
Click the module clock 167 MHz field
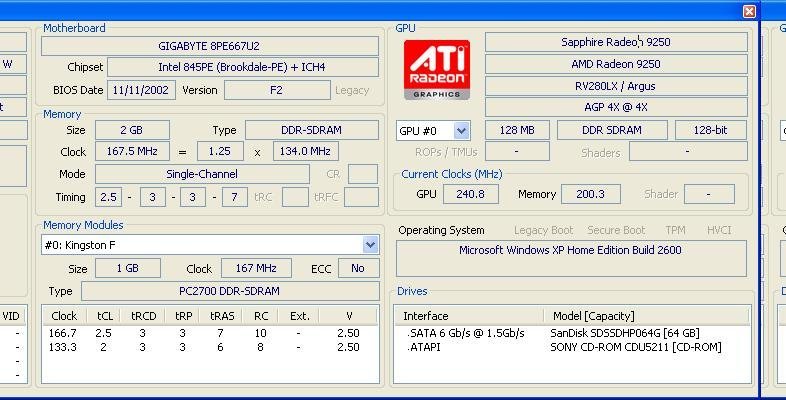256,268
